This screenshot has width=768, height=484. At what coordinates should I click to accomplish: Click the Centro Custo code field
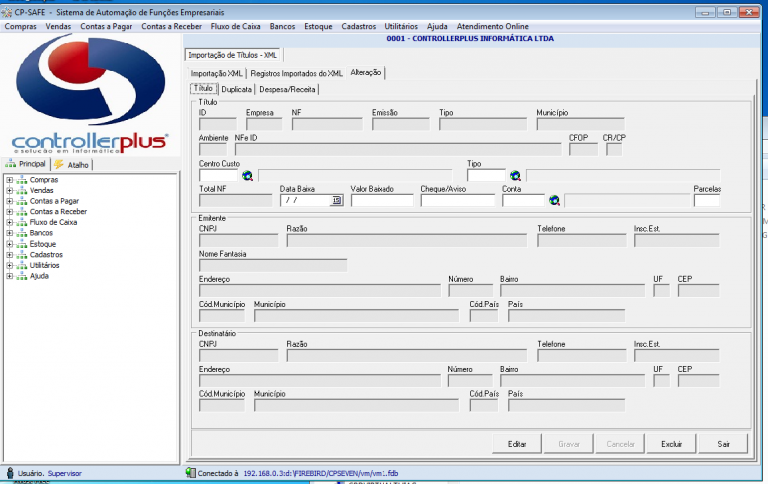click(218, 175)
